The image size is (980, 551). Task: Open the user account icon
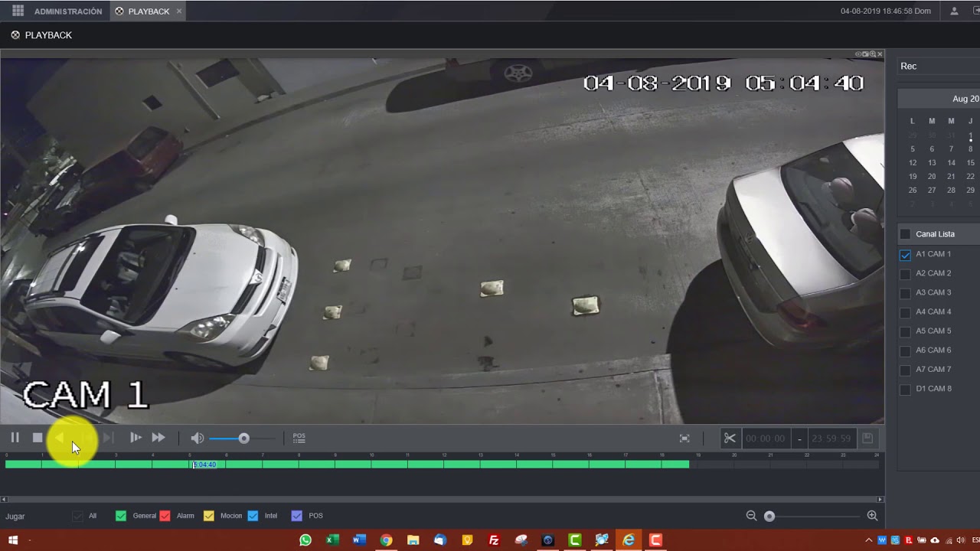coord(954,11)
